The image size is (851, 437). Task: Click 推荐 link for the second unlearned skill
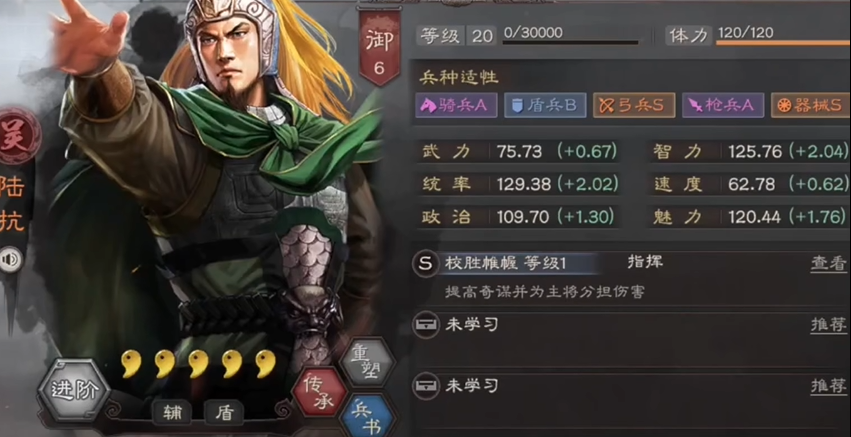pos(829,386)
